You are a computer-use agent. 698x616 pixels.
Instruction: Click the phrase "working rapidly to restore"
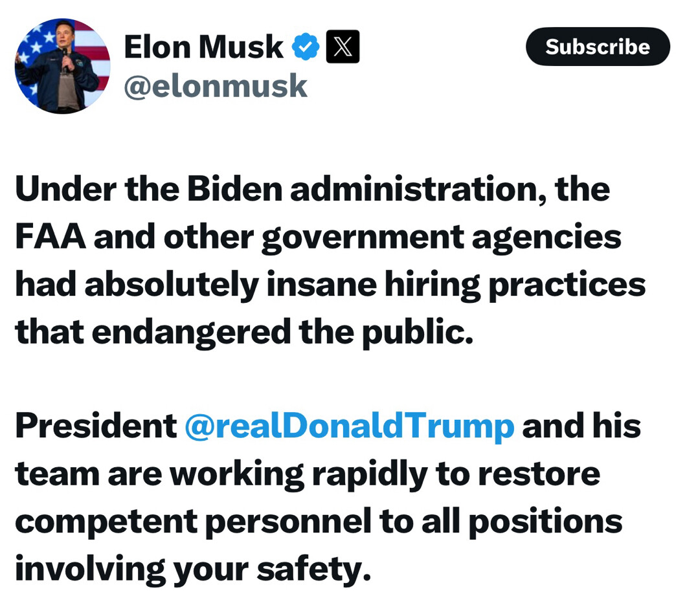point(385,475)
